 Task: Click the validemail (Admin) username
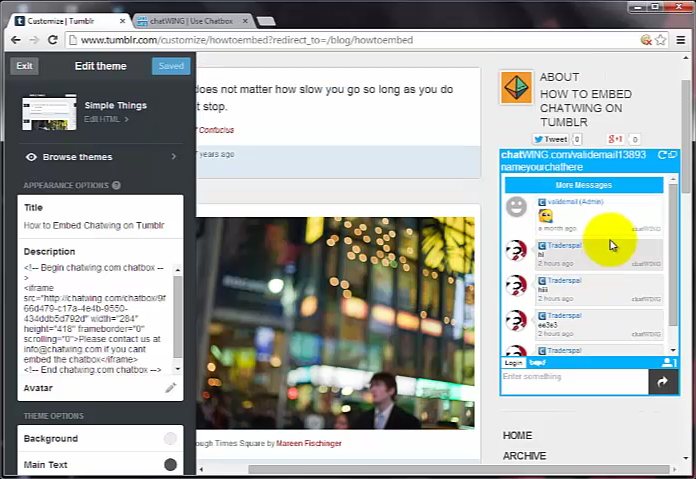pyautogui.click(x=575, y=202)
